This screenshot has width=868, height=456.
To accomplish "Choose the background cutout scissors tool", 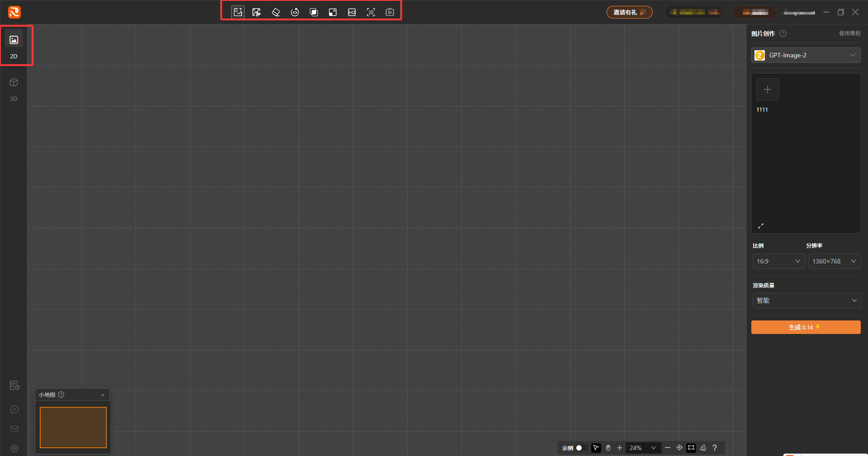I will point(256,12).
